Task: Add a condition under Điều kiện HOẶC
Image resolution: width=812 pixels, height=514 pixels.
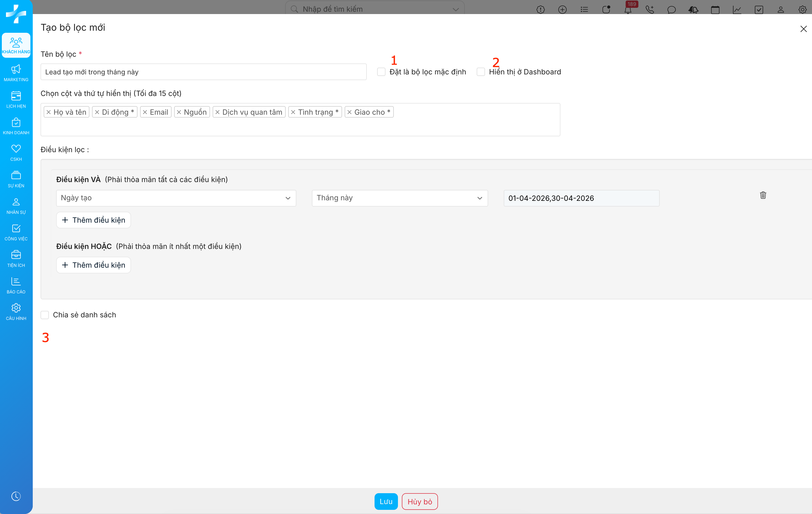Action: click(93, 265)
